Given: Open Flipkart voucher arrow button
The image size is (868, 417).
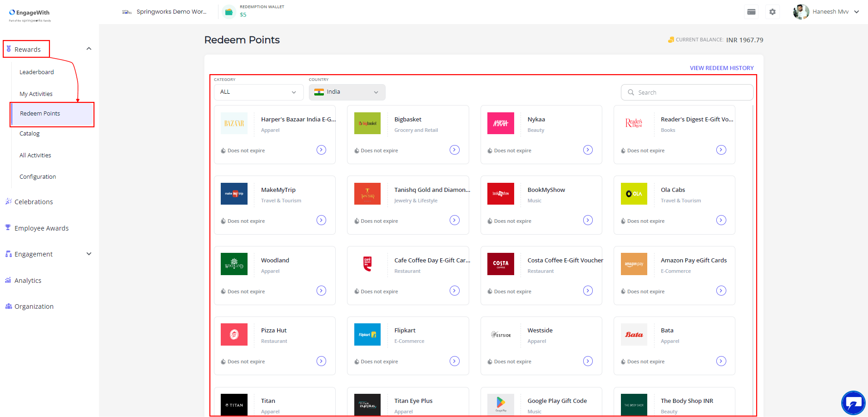Looking at the screenshot, I should pos(455,361).
